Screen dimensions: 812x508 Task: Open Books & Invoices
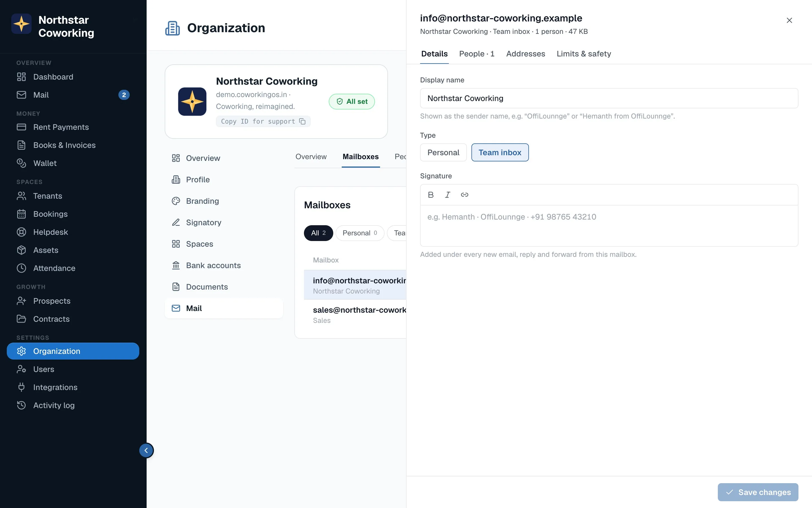click(73, 145)
